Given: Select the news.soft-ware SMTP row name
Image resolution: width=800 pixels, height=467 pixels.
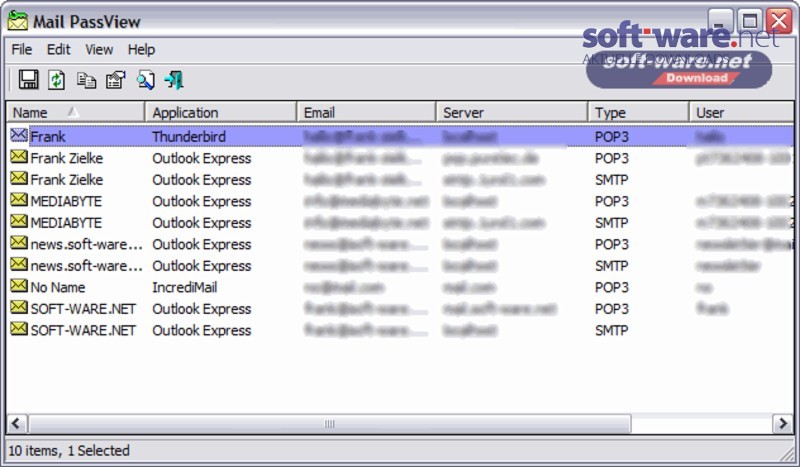Looking at the screenshot, I should pyautogui.click(x=86, y=266).
